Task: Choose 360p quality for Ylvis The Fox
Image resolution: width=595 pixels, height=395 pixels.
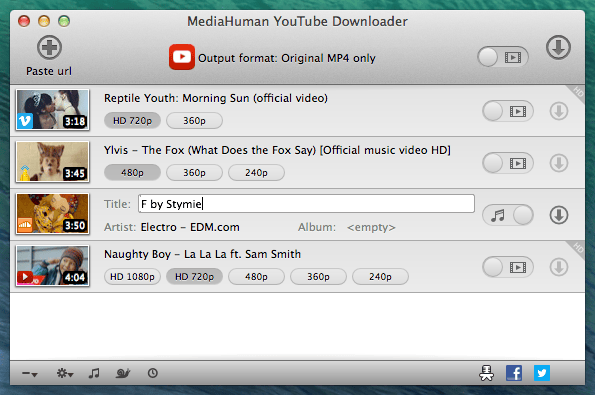Action: (194, 173)
